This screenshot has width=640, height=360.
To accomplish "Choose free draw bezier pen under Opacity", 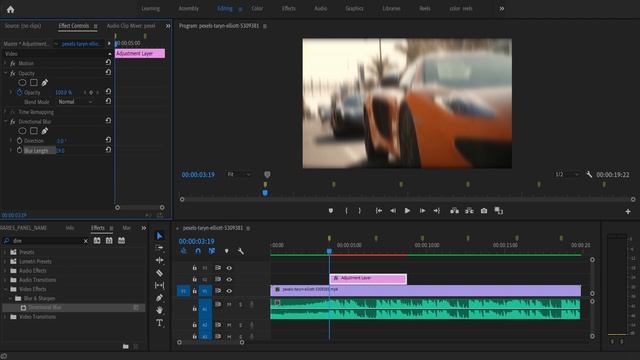I will [45, 82].
